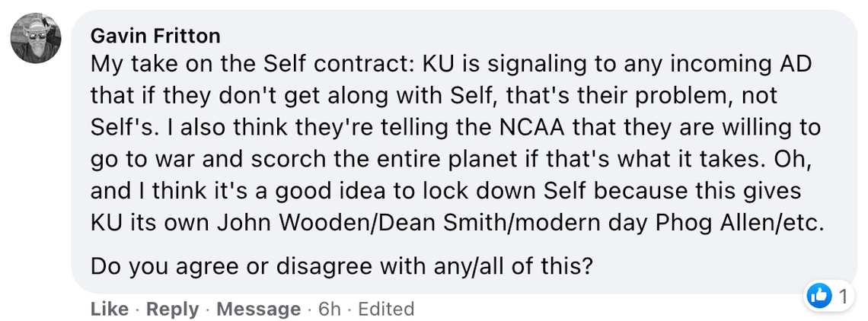Click the blue thumbs-up reaction icon

pyautogui.click(x=819, y=296)
